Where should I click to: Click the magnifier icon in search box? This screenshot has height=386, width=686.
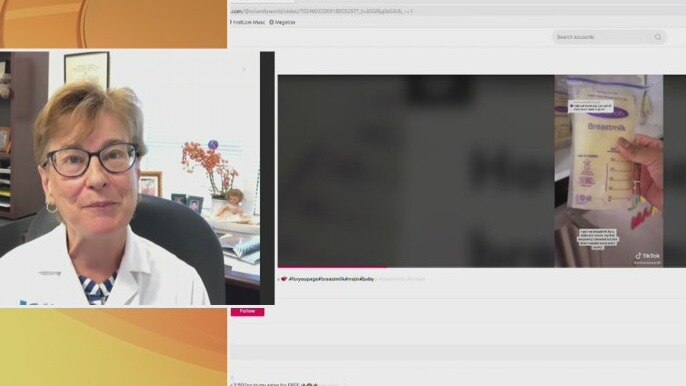[x=658, y=37]
